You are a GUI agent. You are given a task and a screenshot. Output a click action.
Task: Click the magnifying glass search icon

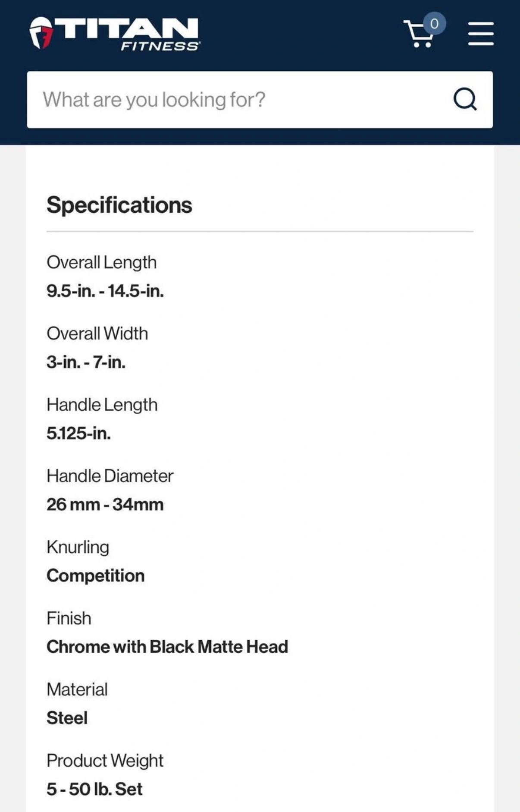coord(465,100)
